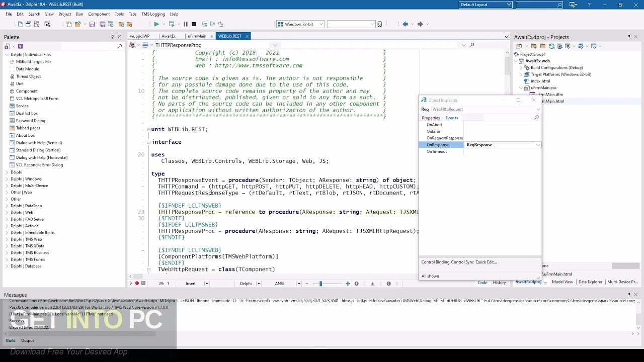The width and height of the screenshot is (644, 362).
Task: Navigate forward with the dark arrow
Action: pos(420,24)
